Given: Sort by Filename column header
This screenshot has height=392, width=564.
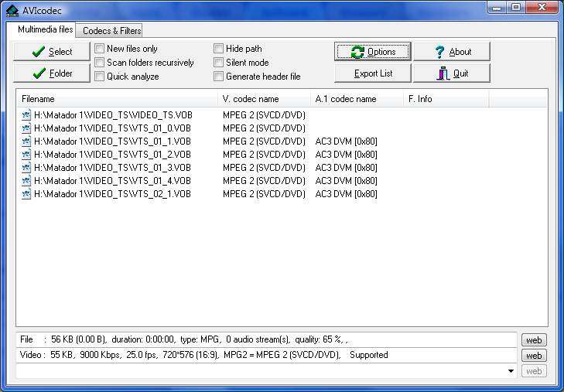Looking at the screenshot, I should point(118,99).
